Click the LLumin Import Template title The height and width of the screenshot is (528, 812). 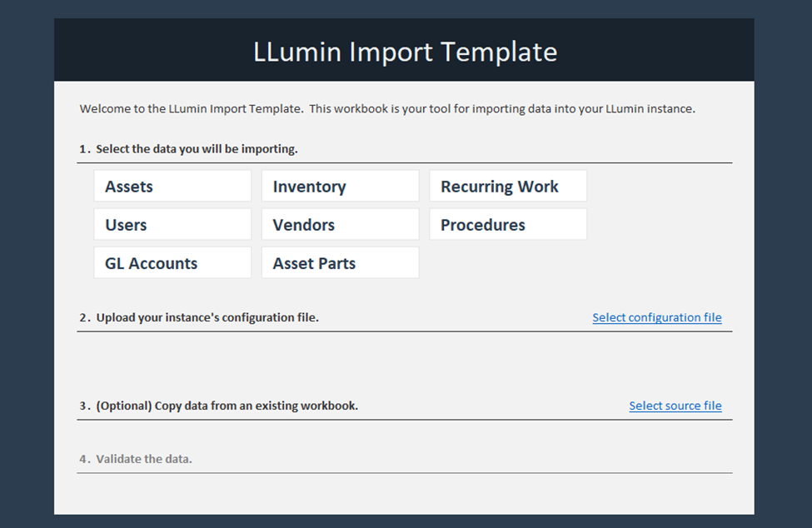pos(405,52)
